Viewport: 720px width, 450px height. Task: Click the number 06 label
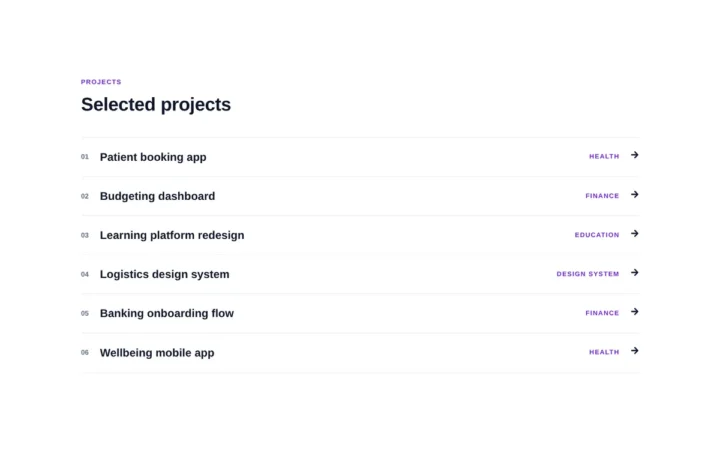(85, 353)
